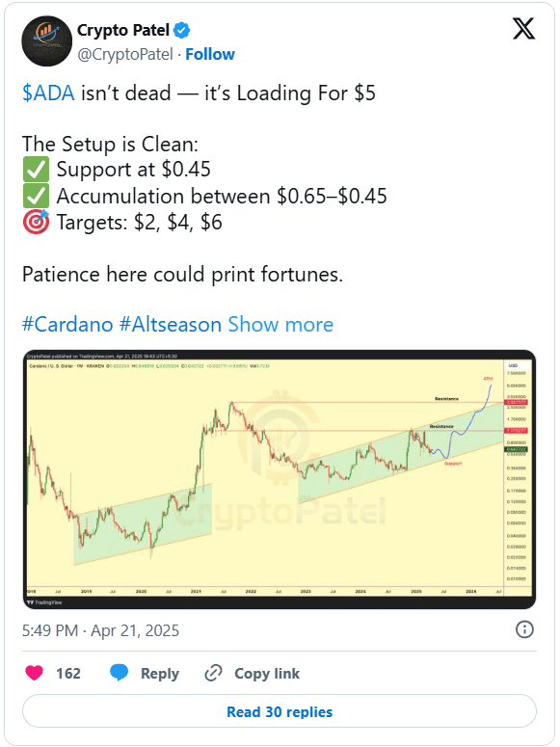Image resolution: width=560 pixels, height=747 pixels.
Task: Open the $ADA cashtag link
Action: (48, 93)
